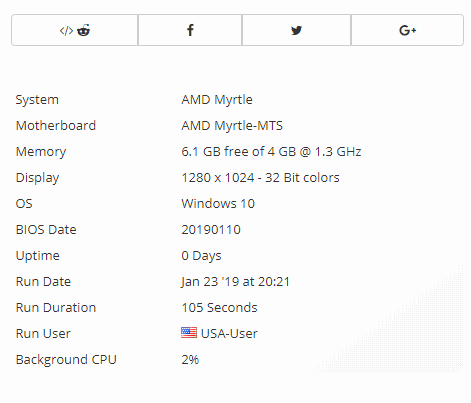Viewport: 471px width, 403px height.
Task: Share on Google Plus
Action: click(407, 30)
